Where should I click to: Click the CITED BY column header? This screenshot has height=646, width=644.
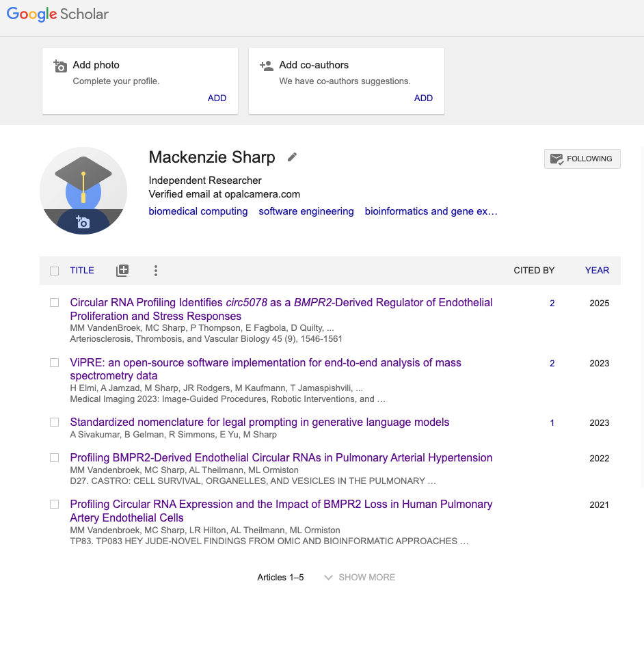pyautogui.click(x=534, y=270)
